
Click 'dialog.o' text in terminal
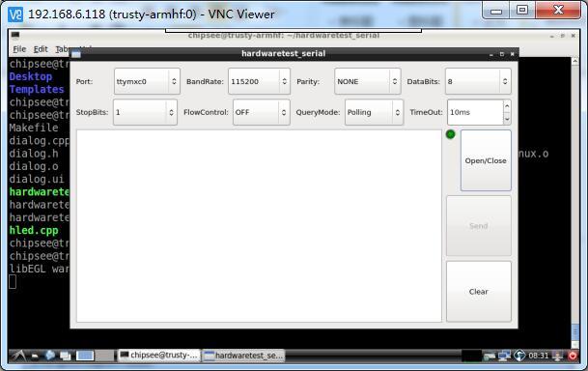[34, 166]
